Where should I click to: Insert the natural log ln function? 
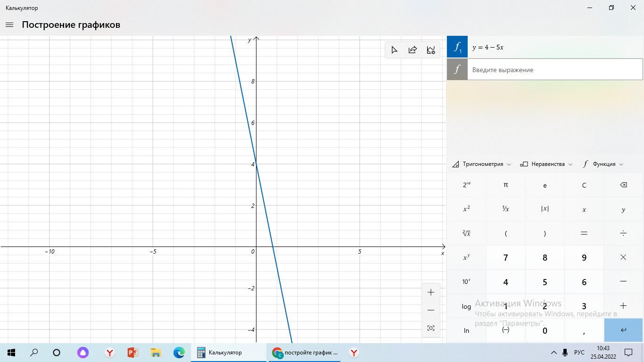pos(466,330)
